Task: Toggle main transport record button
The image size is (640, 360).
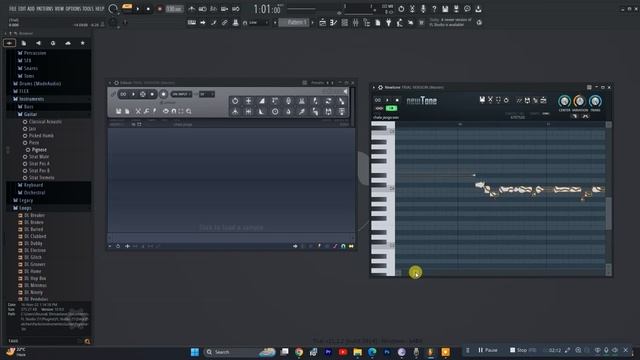Action: point(160,9)
